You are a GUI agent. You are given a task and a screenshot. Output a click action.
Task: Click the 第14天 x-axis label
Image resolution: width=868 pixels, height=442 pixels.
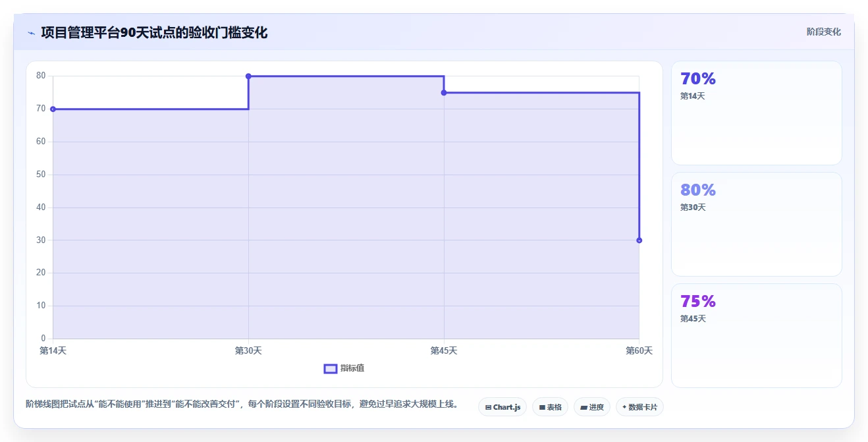pyautogui.click(x=53, y=350)
